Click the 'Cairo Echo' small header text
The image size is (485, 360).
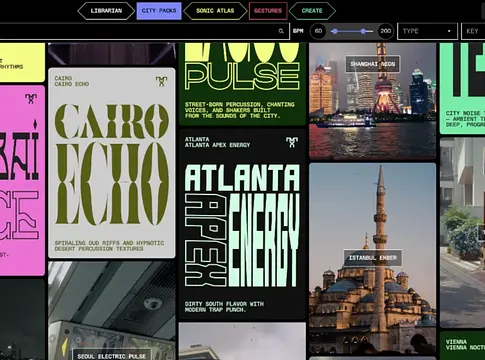(72, 84)
